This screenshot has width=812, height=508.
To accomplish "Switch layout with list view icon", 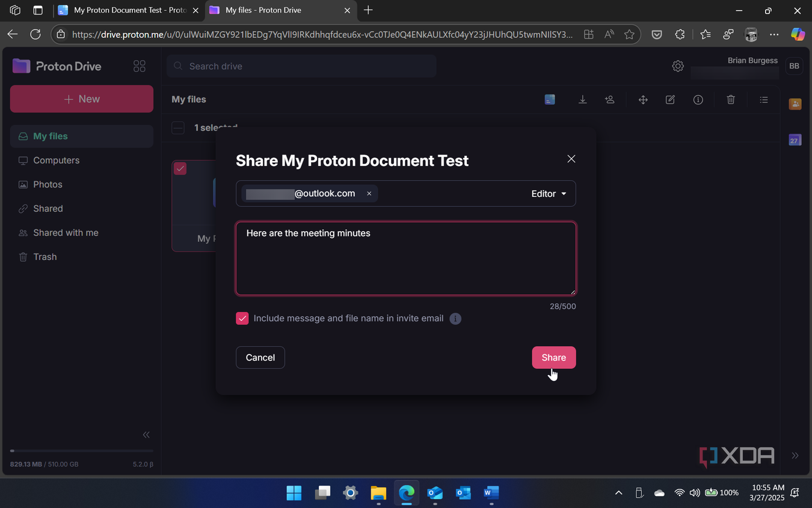I will pyautogui.click(x=764, y=100).
